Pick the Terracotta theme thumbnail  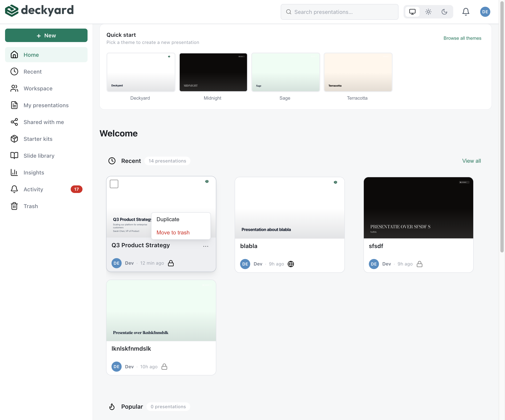[358, 72]
